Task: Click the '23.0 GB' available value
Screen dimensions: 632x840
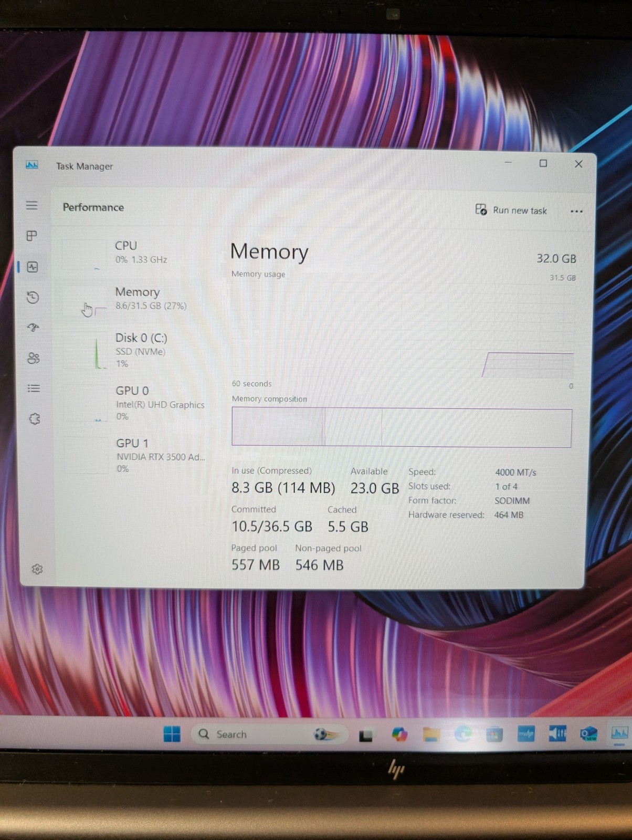Action: coord(375,488)
